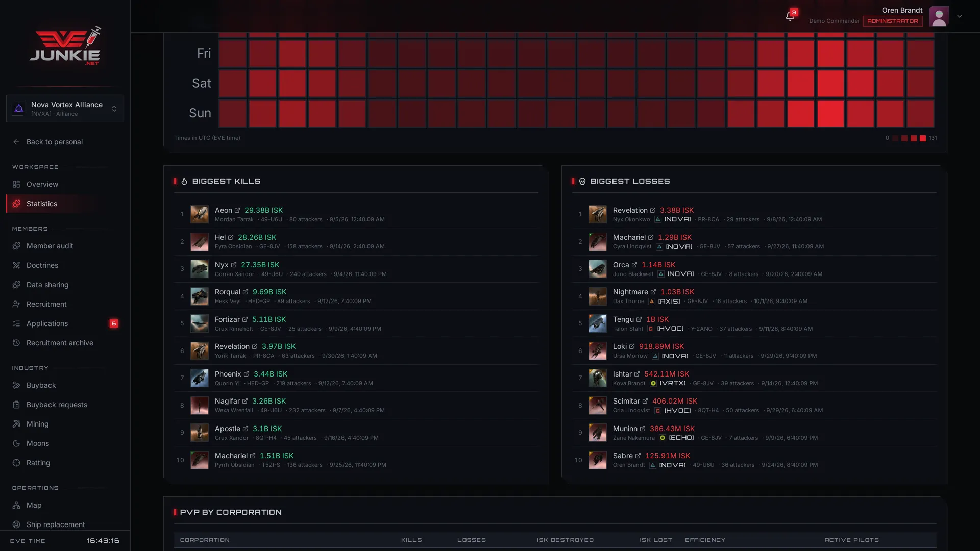Click the EVE time clock 16:43:16
Screen dimensions: 980x551
103,541
